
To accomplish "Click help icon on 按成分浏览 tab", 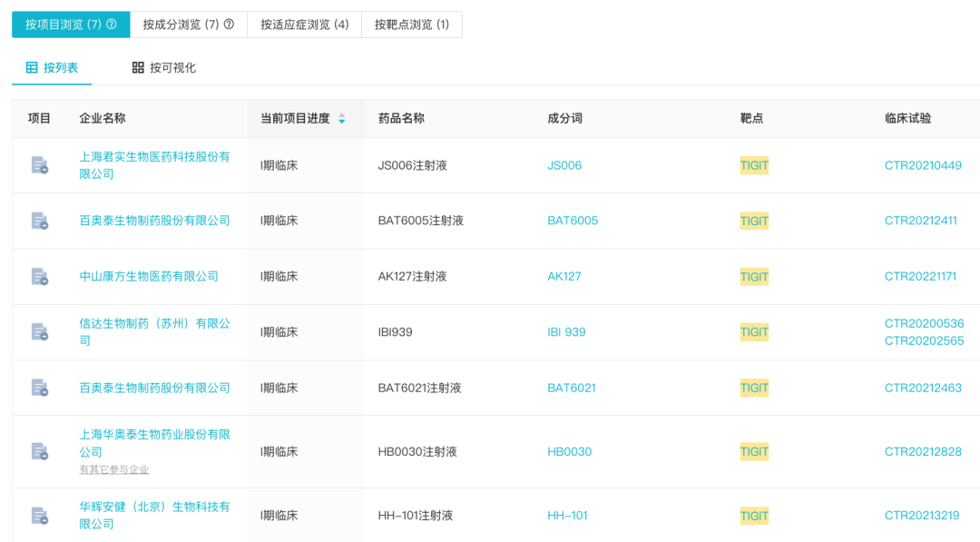I will [x=229, y=25].
